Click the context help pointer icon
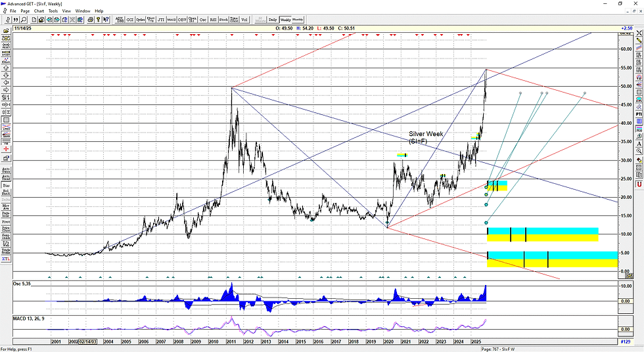The width and height of the screenshot is (644, 352). click(106, 20)
